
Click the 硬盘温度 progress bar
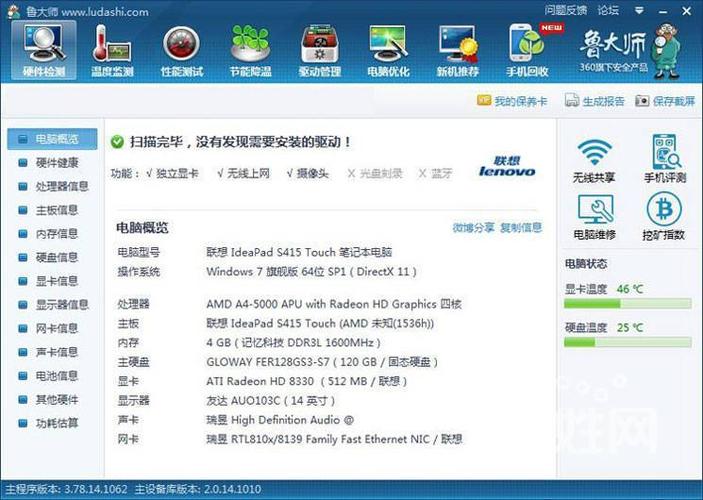(628, 343)
